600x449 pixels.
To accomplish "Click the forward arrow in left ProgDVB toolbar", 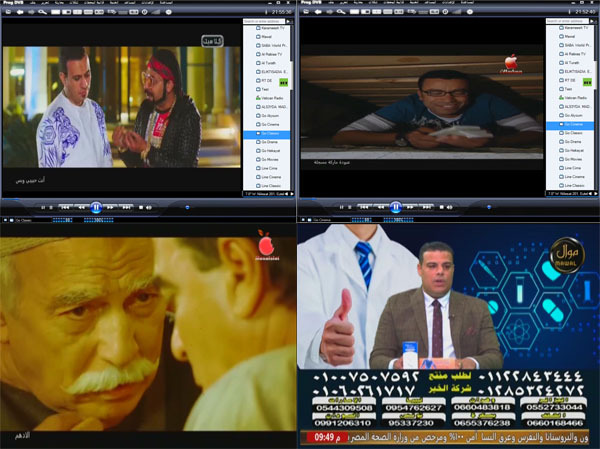I will [x=31, y=12].
